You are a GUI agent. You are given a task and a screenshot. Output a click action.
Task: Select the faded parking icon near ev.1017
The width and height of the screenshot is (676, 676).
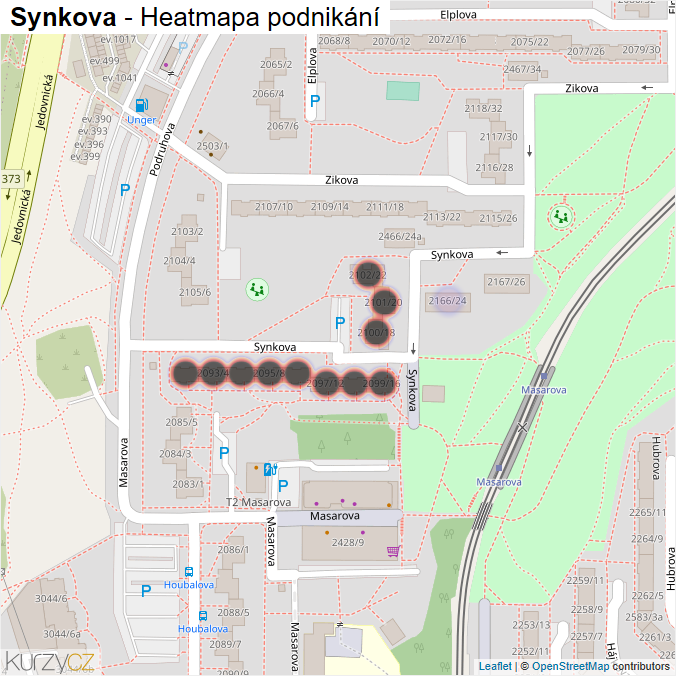(183, 47)
